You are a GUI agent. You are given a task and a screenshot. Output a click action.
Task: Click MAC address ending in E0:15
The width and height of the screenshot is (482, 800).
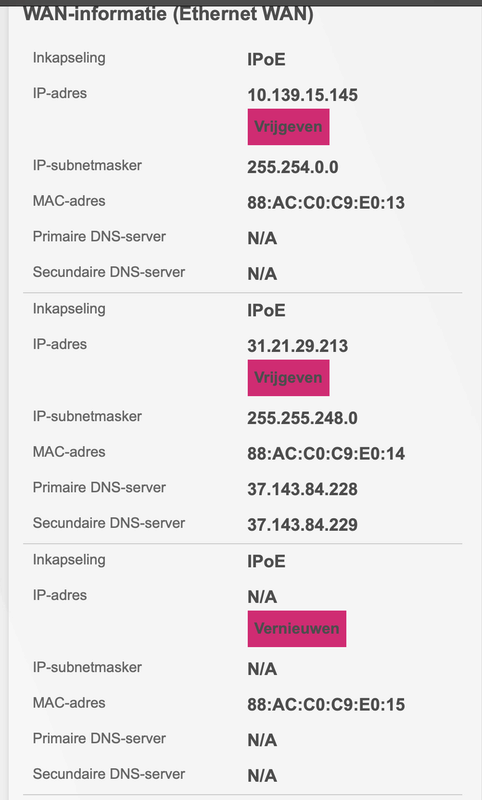click(326, 705)
